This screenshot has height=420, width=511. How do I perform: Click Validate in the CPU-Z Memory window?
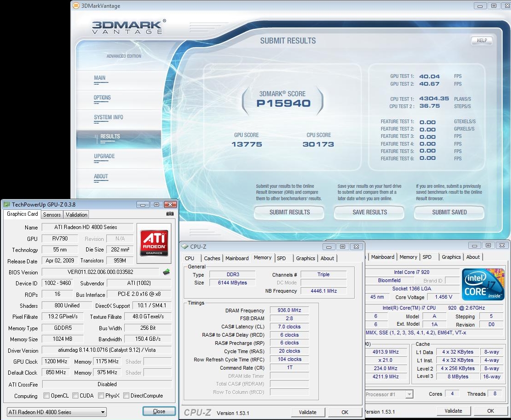308,412
